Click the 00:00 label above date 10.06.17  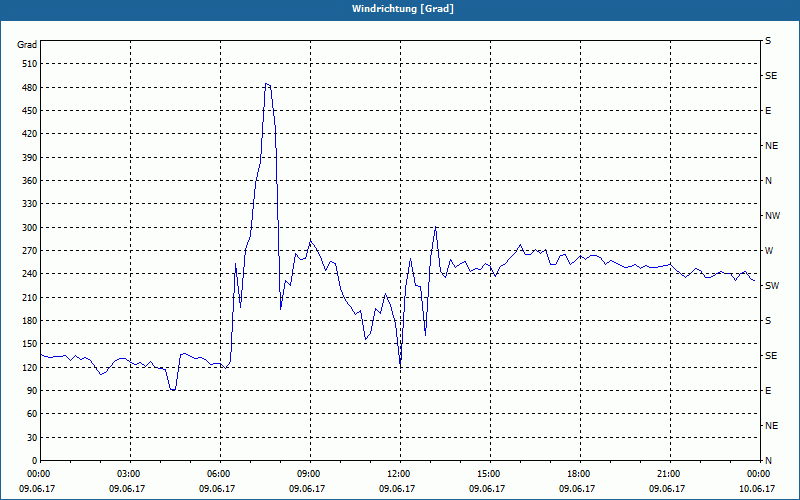pos(757,474)
